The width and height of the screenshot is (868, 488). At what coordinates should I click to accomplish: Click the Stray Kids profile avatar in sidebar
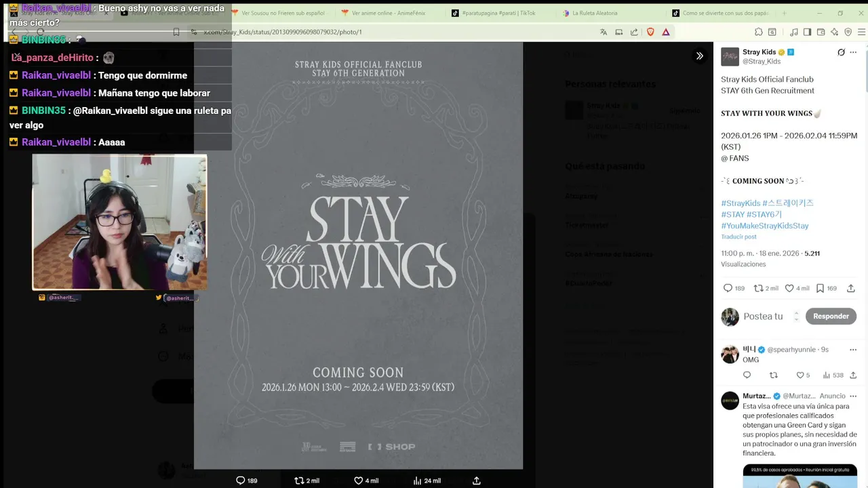coord(730,57)
